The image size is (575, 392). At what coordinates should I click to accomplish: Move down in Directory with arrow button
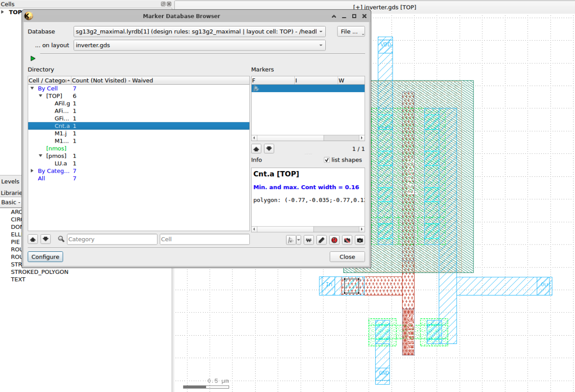click(x=46, y=239)
